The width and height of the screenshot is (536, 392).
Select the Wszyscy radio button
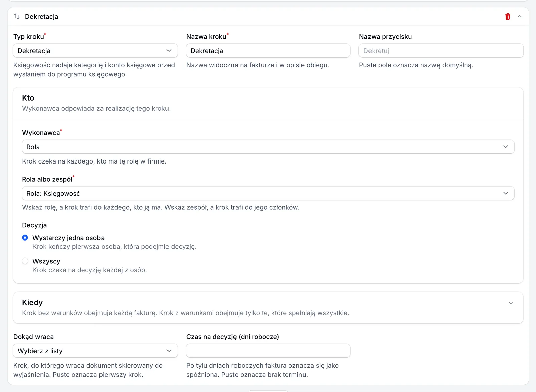pyautogui.click(x=25, y=261)
